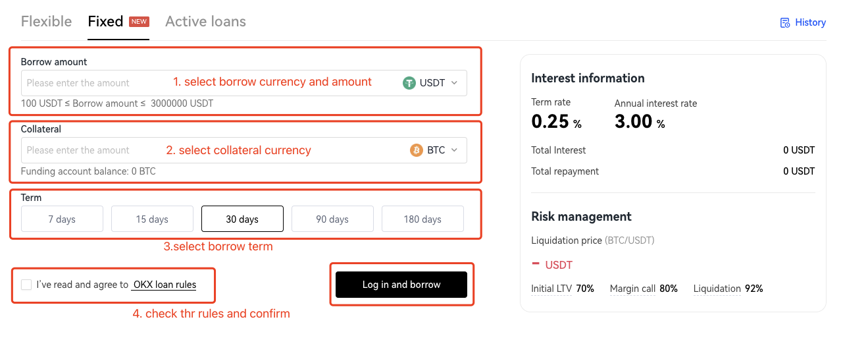Tick the loan rules agreement checkbox
The height and width of the screenshot is (338, 868).
click(x=26, y=285)
